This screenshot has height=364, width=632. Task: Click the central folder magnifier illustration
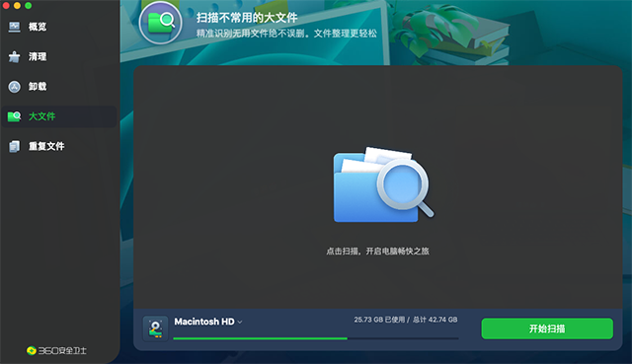(383, 184)
